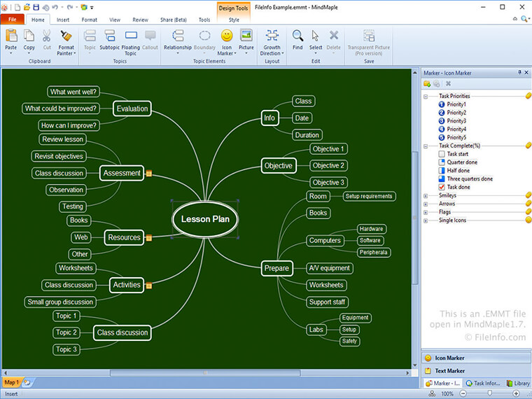Collapse the Task Priorities group
Viewport: 532px width, 399px height.
click(x=426, y=96)
